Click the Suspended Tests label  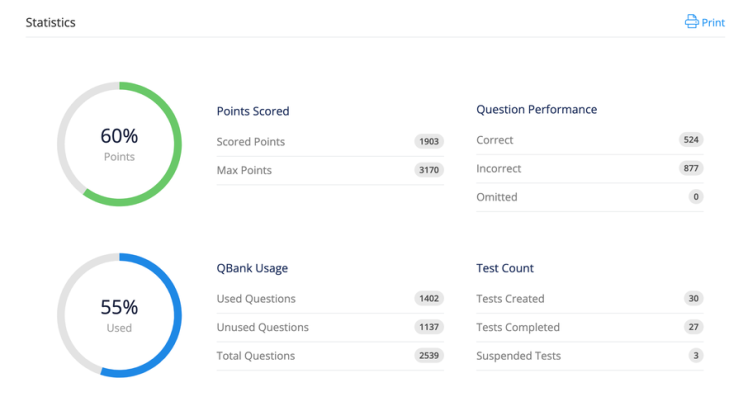point(518,356)
